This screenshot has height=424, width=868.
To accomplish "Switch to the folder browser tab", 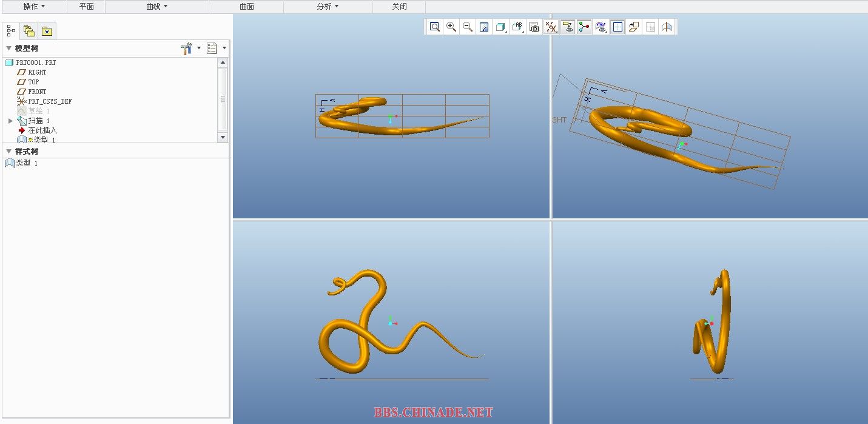I will pos(29,31).
